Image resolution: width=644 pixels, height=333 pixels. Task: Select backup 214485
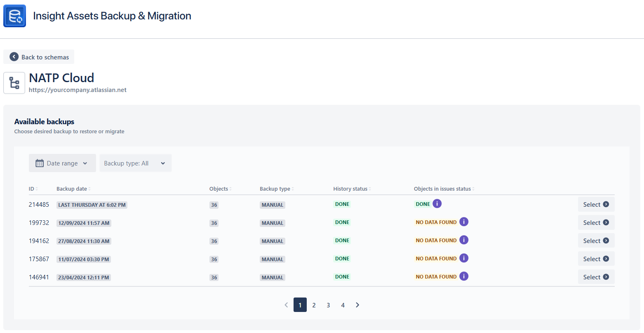(596, 204)
